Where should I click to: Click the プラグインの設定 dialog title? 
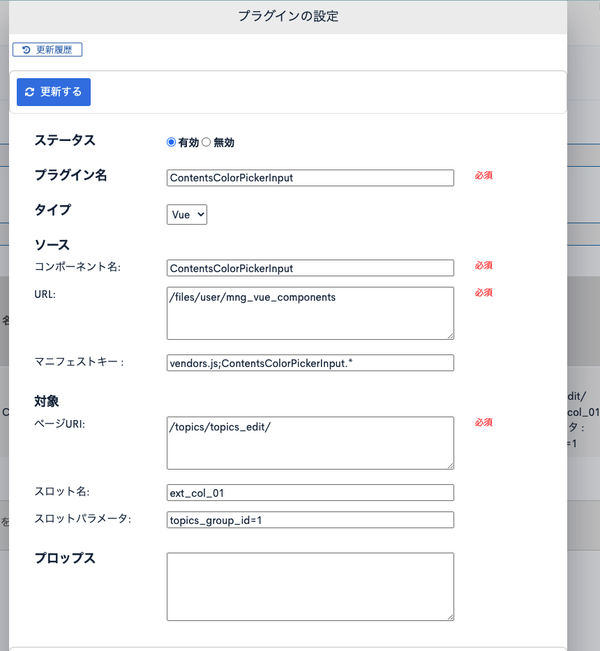[288, 16]
